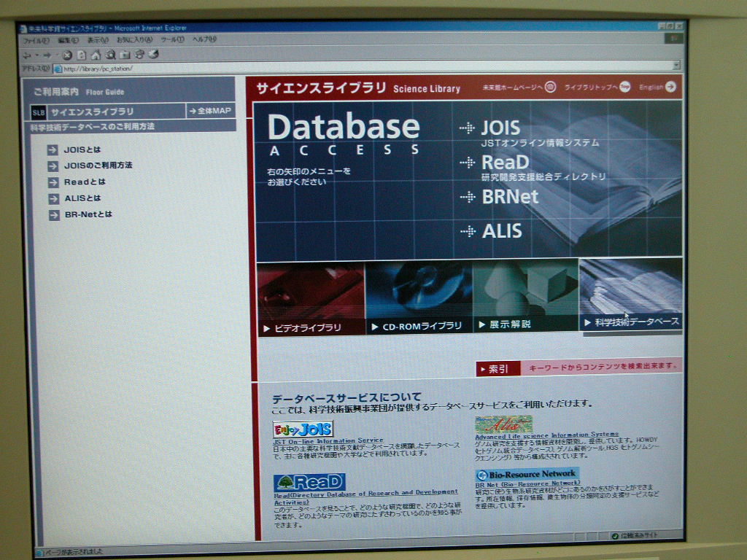Click the Alis logo image

coord(503,424)
